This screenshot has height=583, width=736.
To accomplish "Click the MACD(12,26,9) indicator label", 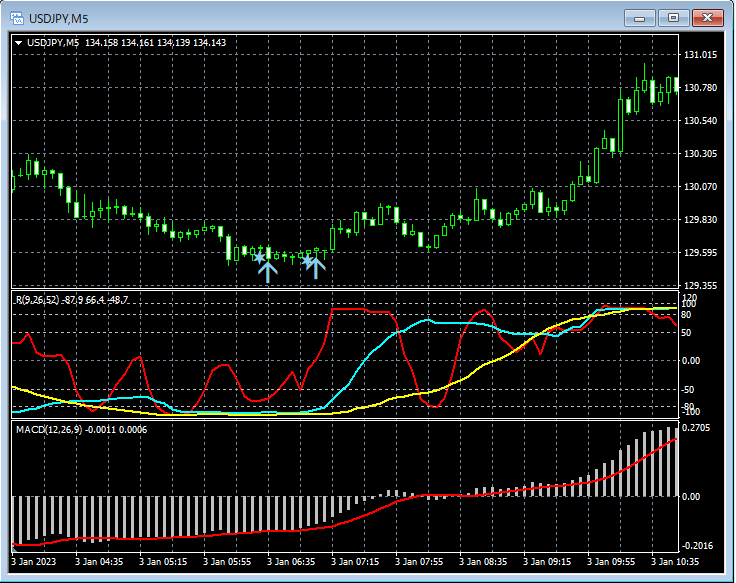I will 49,430.
